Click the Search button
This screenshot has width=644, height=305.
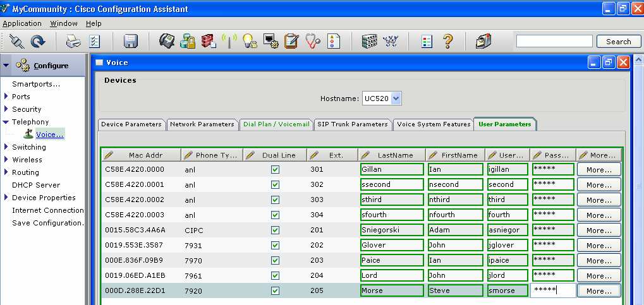point(619,42)
